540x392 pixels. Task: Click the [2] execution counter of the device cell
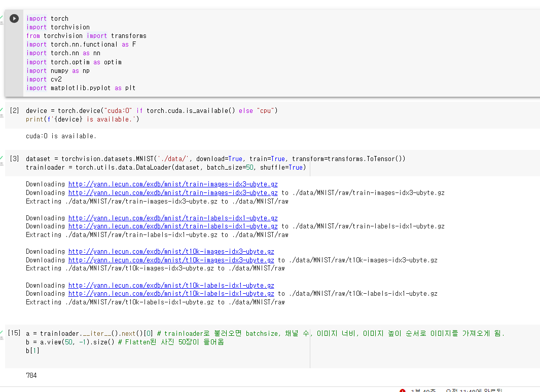[14, 110]
